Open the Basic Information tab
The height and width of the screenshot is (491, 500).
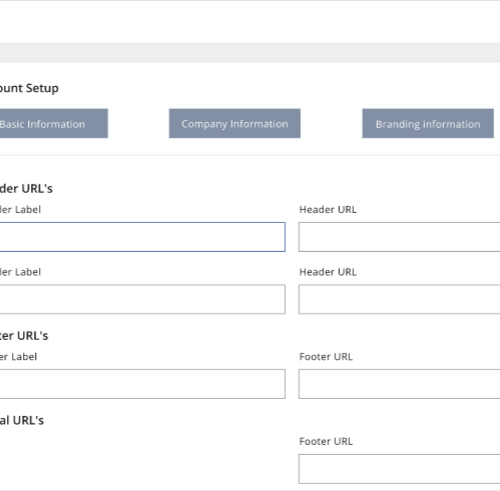point(54,124)
